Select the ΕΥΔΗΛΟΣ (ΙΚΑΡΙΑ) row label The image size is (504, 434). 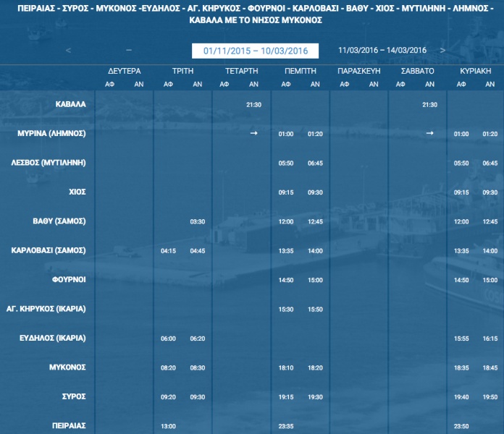tap(53, 338)
